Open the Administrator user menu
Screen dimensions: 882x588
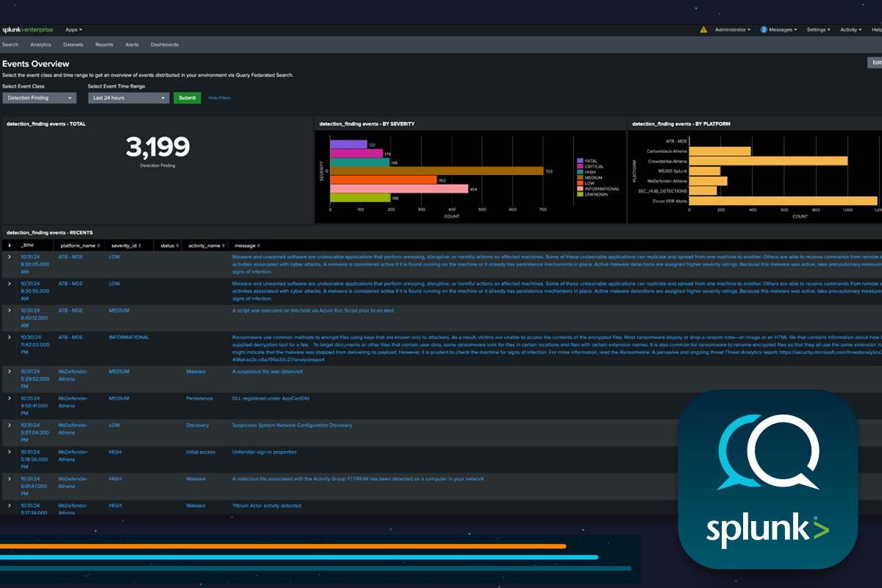point(732,30)
